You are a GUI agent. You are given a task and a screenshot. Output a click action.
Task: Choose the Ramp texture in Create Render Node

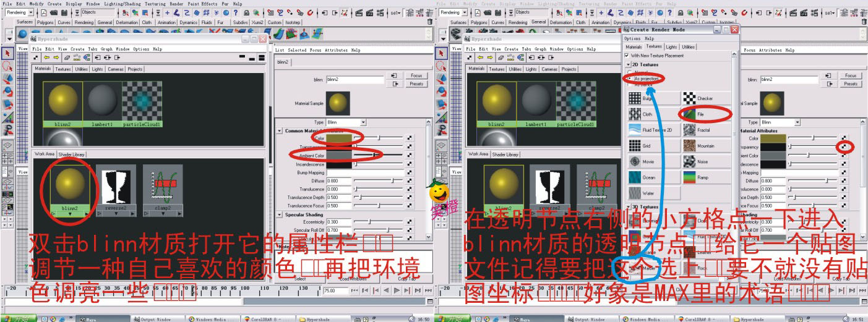click(708, 177)
